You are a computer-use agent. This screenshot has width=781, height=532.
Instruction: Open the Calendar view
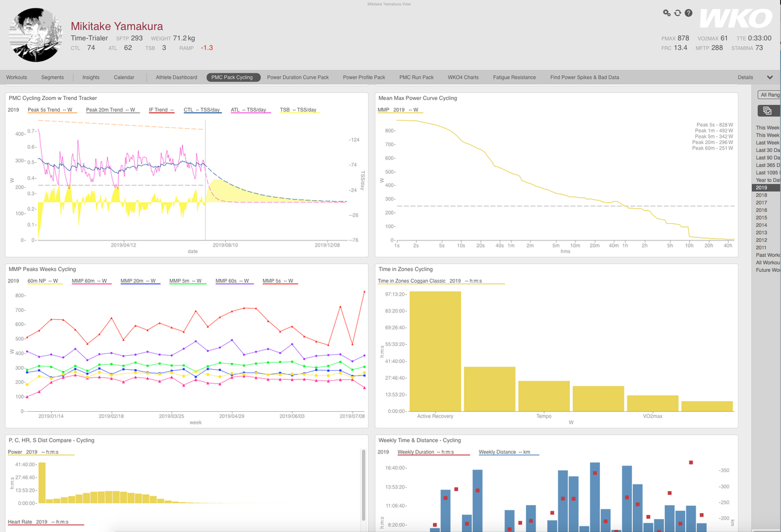coord(124,77)
